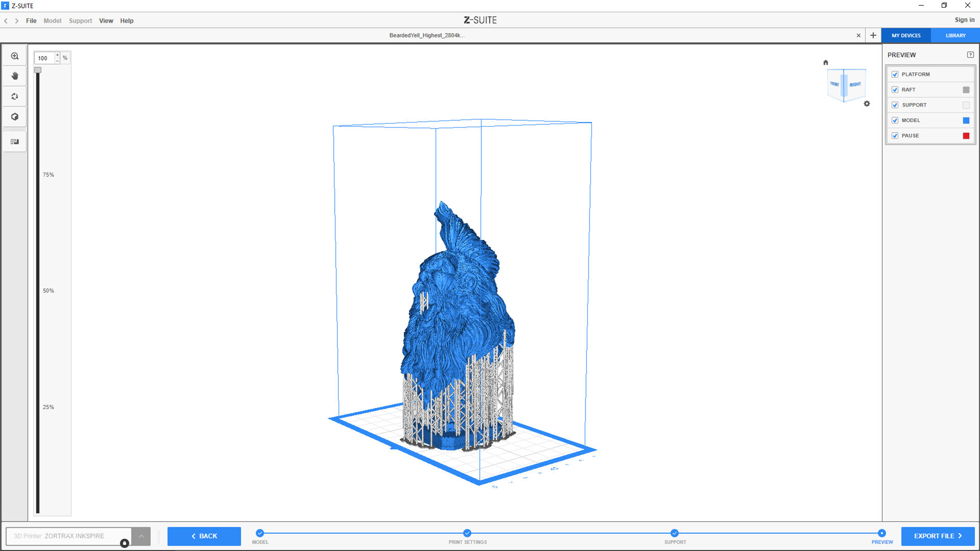Viewport: 980px width, 551px height.
Task: Select the zoom magnifier tool
Action: click(15, 56)
